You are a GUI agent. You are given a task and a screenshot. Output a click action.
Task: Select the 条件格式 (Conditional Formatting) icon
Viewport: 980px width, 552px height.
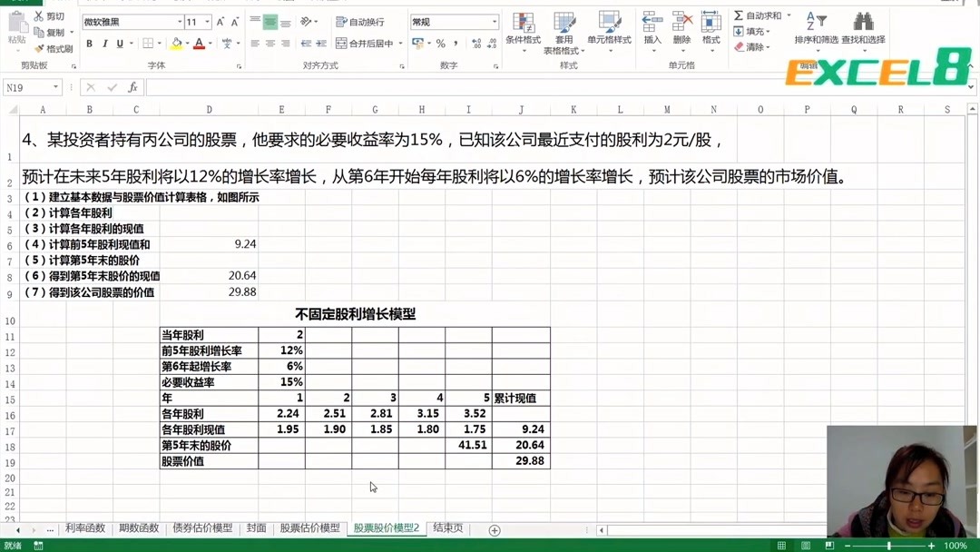(x=523, y=22)
